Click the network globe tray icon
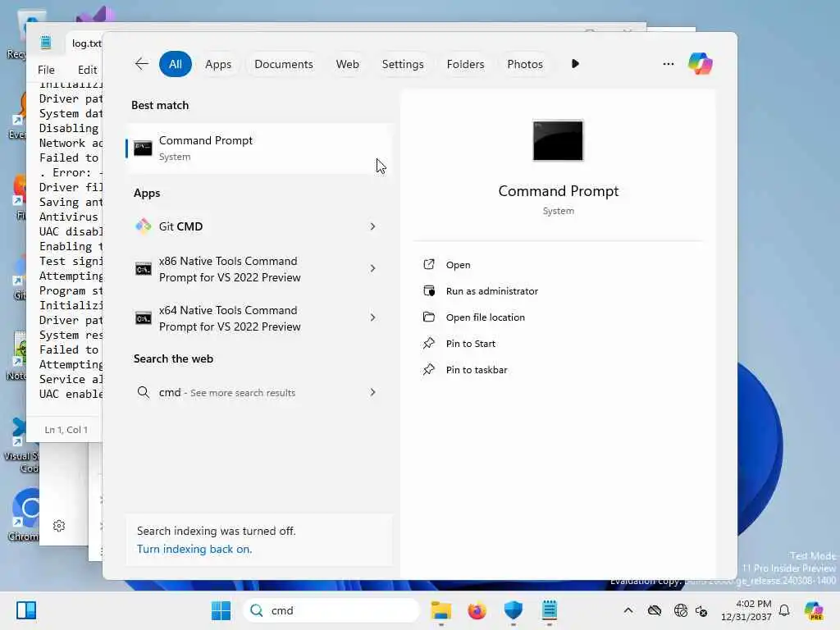The image size is (840, 630). 680,610
